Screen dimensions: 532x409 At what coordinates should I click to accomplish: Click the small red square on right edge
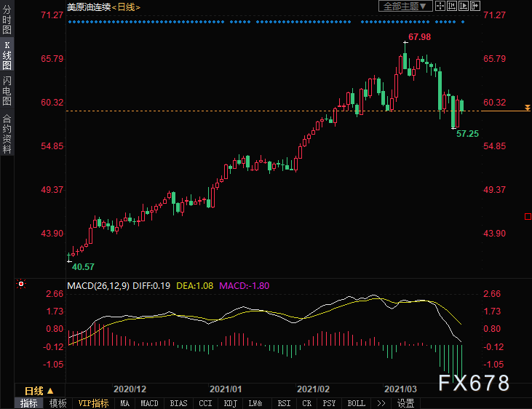[x=528, y=217]
